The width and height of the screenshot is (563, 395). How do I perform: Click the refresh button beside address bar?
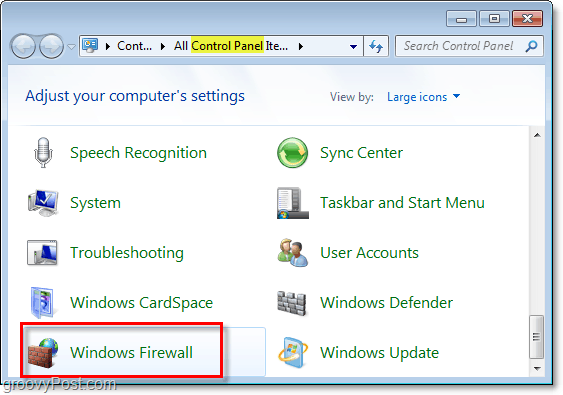[376, 46]
